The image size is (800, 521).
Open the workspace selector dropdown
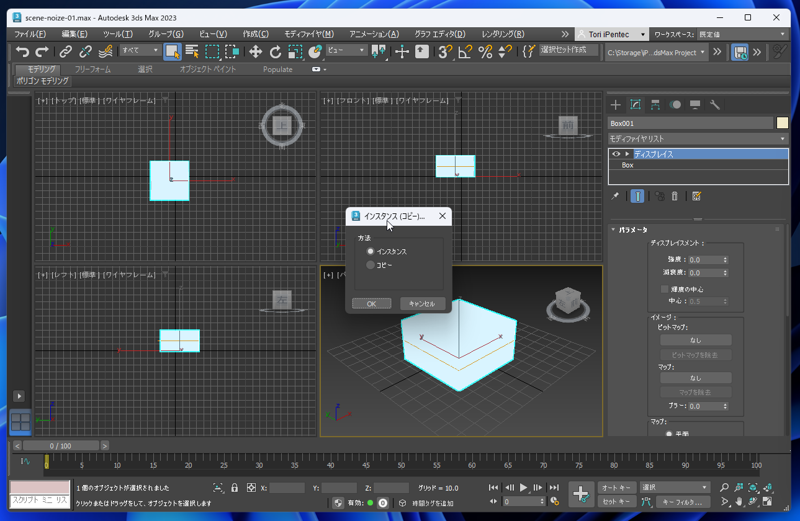tap(742, 34)
